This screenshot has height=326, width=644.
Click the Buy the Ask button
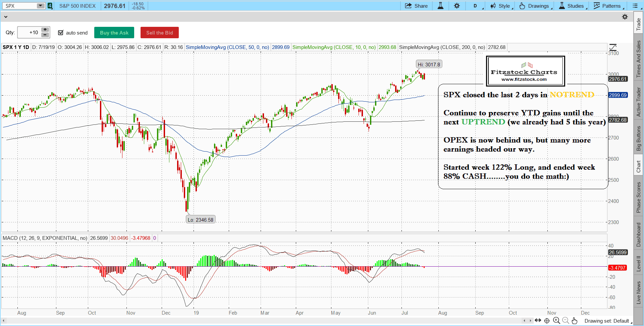114,33
